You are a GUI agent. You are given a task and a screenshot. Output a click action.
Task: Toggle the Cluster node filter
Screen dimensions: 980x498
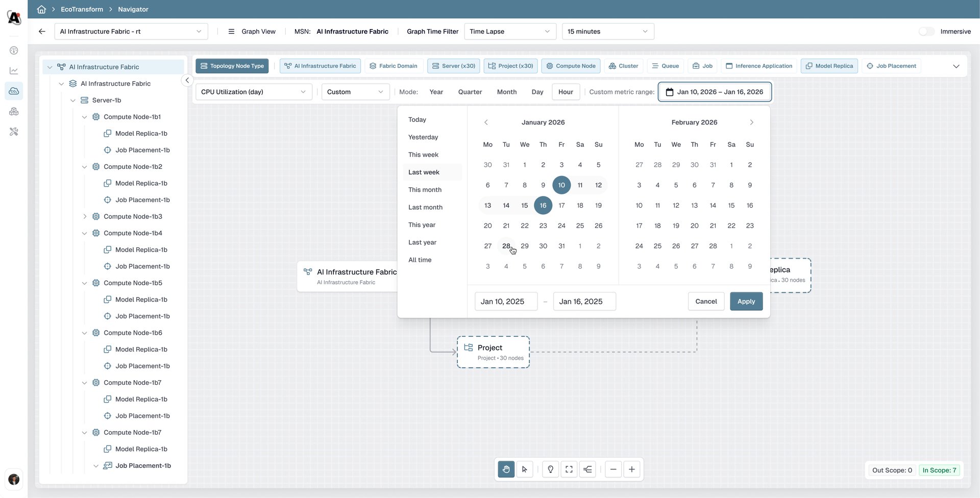[623, 66]
